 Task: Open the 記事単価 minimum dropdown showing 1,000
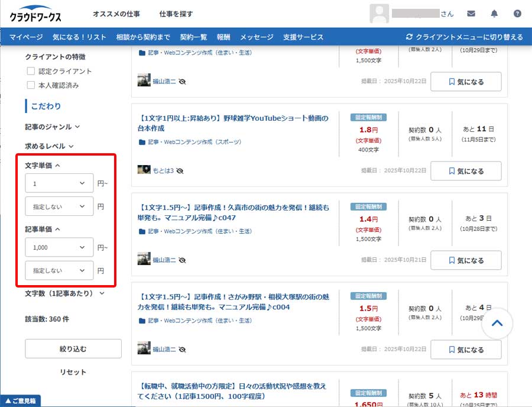(59, 248)
